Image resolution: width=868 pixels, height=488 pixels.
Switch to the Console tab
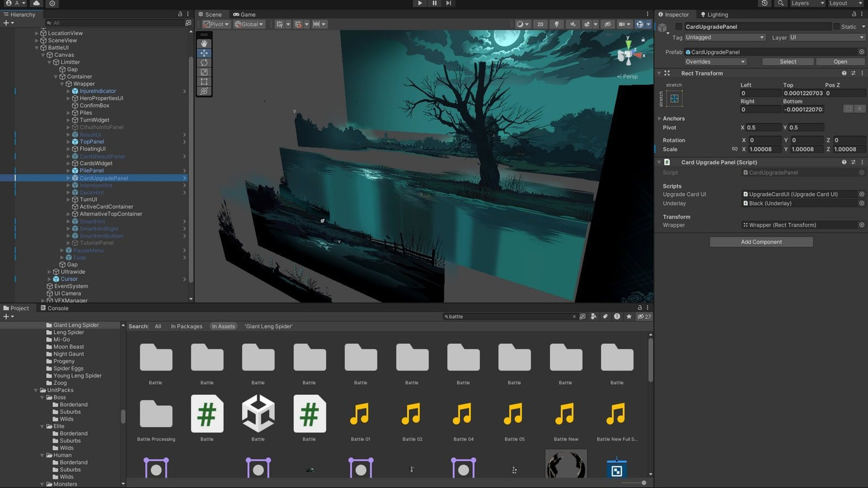click(54, 308)
